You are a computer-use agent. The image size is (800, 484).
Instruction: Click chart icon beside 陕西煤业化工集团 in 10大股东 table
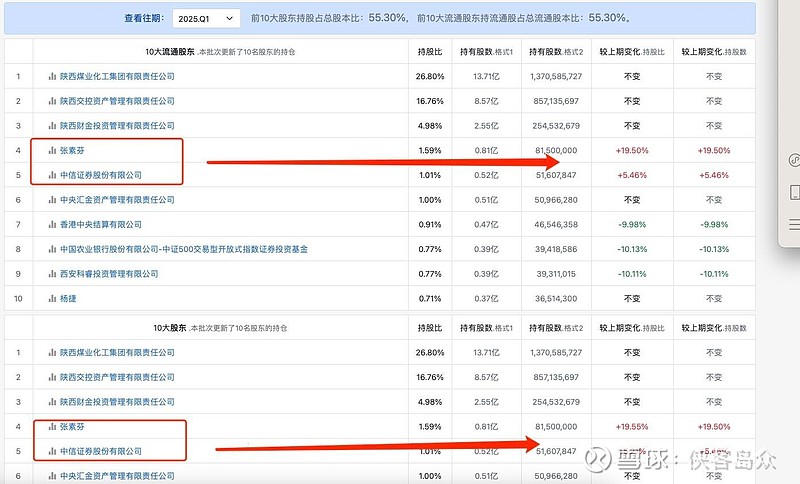coord(52,352)
